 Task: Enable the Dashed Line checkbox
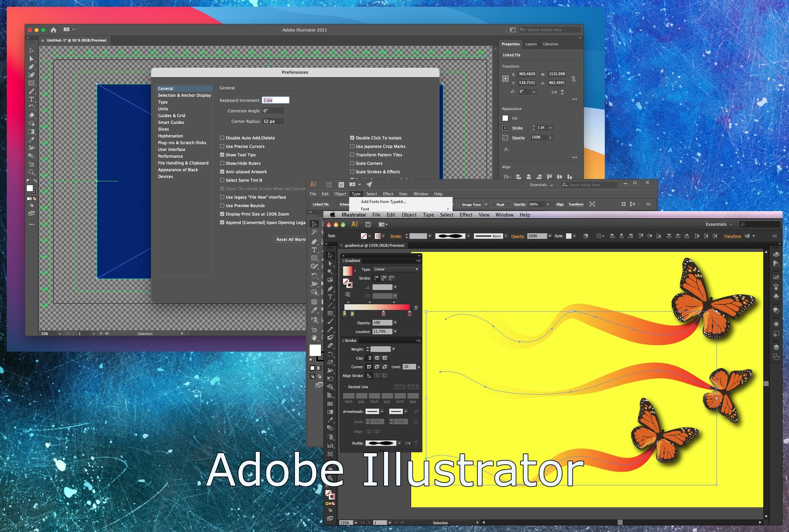[x=345, y=387]
